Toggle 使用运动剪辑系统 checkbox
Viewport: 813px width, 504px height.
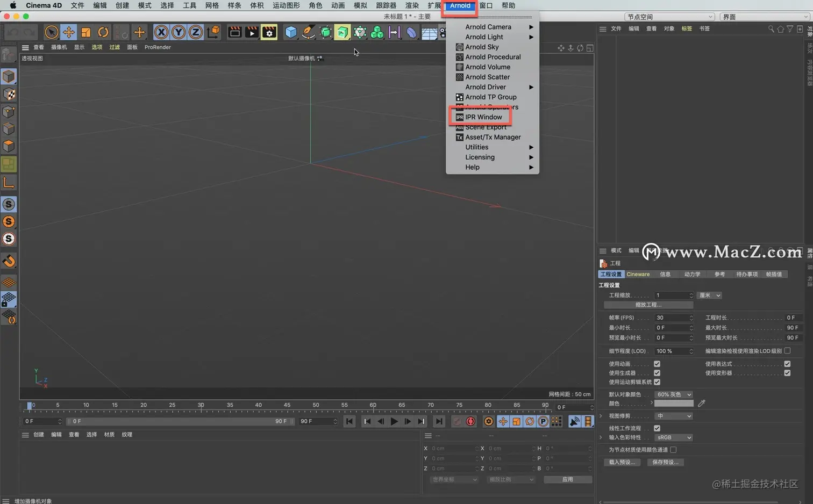point(657,382)
